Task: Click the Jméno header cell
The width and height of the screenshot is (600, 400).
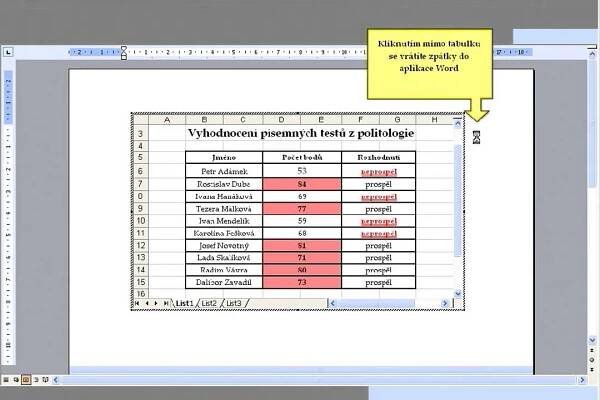Action: coord(224,157)
